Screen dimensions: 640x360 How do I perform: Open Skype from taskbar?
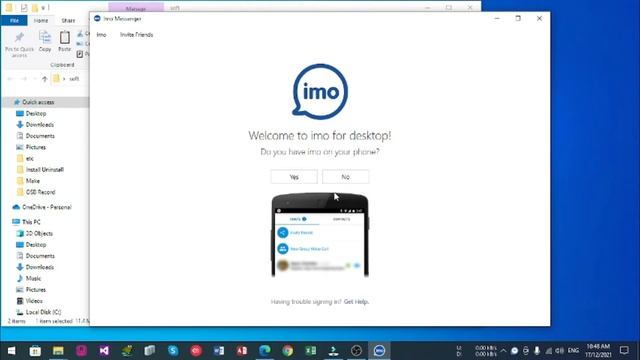173,351
